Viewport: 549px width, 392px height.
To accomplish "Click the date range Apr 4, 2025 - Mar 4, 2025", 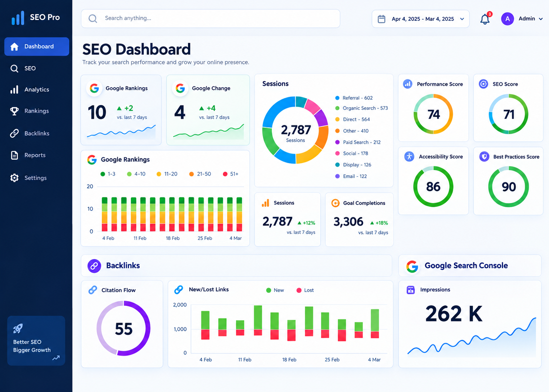I will pyautogui.click(x=423, y=19).
